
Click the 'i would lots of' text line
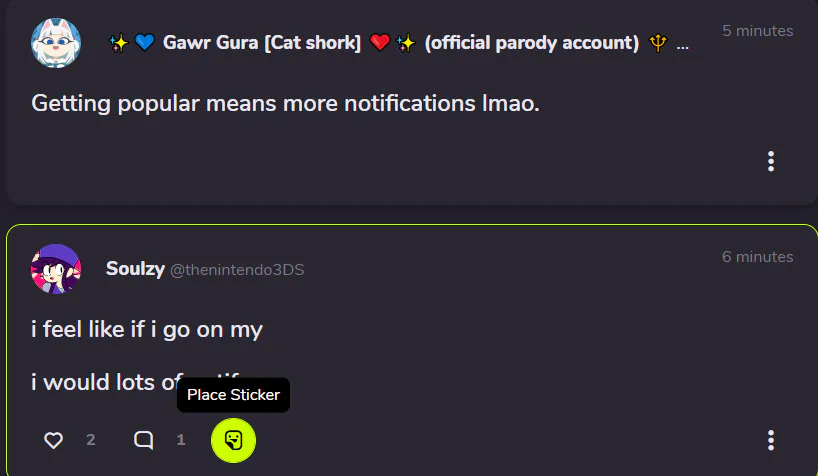(x=107, y=382)
